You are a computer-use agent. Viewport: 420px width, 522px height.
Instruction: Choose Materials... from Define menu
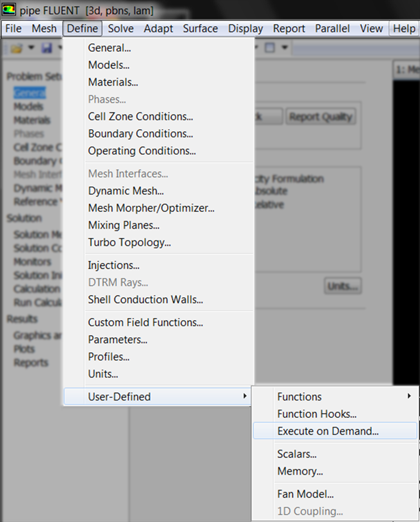tap(158, 82)
